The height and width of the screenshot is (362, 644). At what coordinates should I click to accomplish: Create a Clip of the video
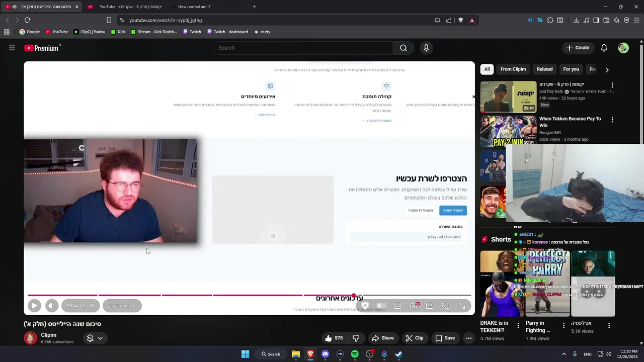point(415,338)
